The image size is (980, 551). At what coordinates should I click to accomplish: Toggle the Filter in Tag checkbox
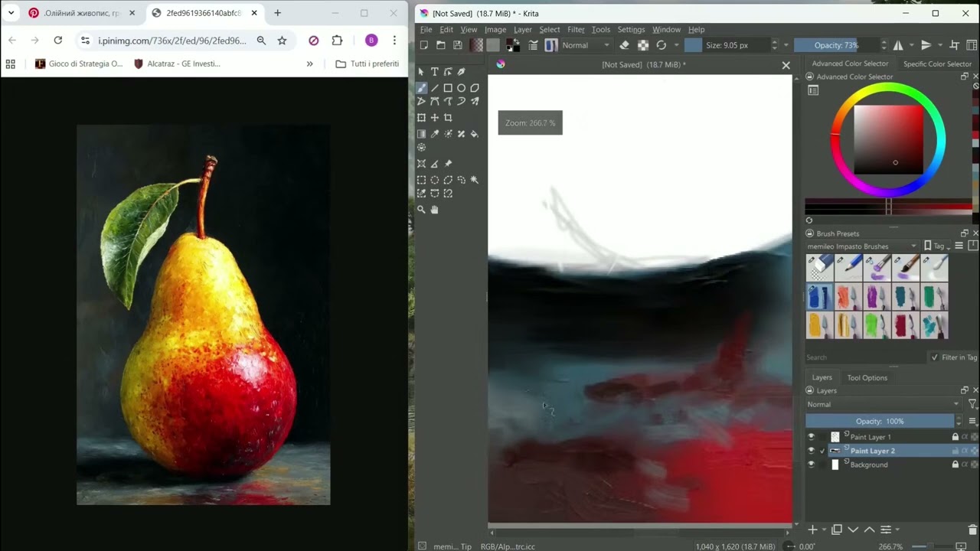point(935,357)
